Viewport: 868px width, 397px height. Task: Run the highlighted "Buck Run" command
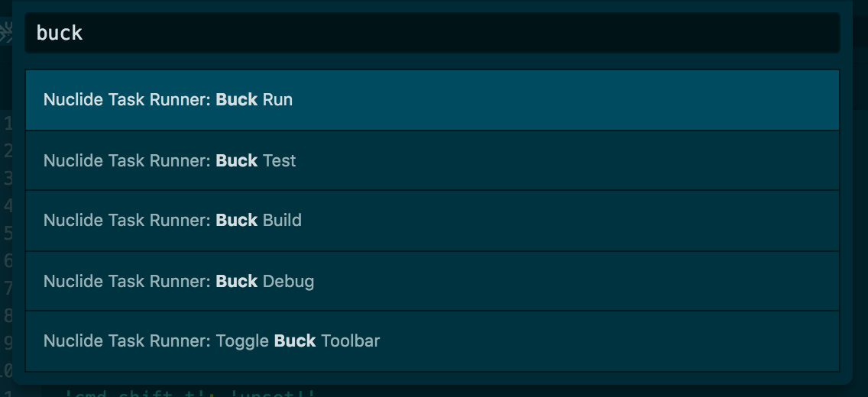(x=432, y=100)
